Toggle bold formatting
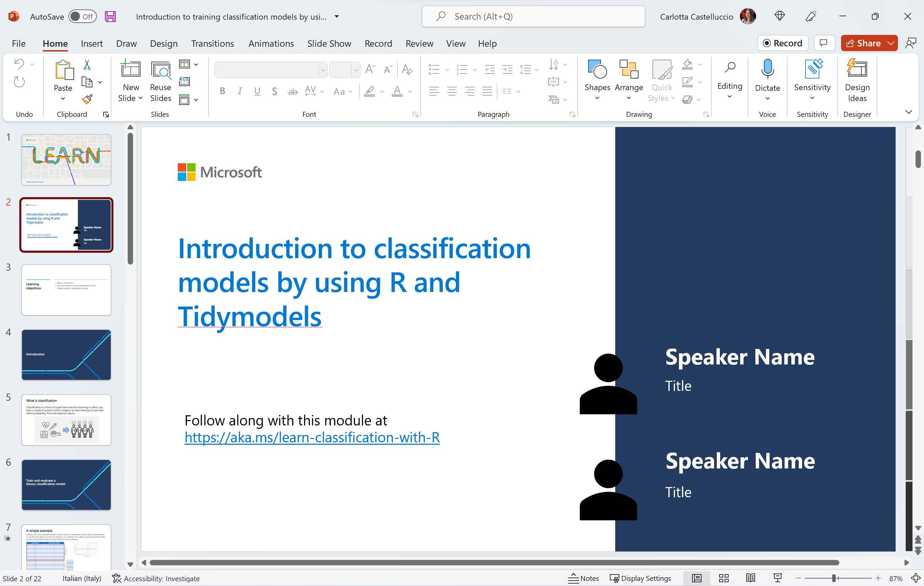This screenshot has height=586, width=924. (x=222, y=91)
